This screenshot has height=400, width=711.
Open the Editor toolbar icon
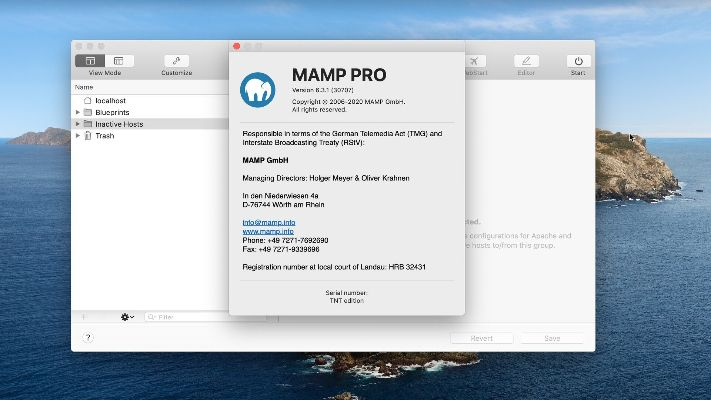pos(526,62)
